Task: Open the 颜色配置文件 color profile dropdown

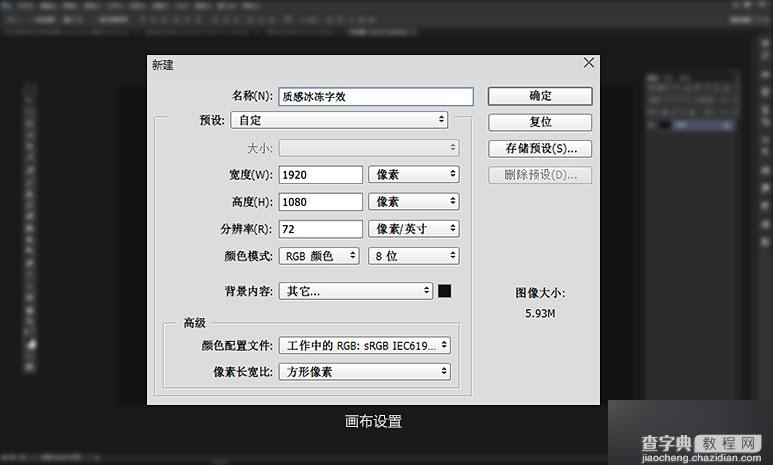Action: click(x=364, y=346)
